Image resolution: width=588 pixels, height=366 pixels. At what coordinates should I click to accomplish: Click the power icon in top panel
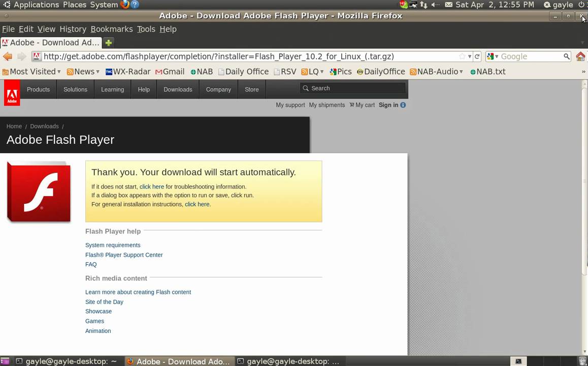pyautogui.click(x=581, y=5)
